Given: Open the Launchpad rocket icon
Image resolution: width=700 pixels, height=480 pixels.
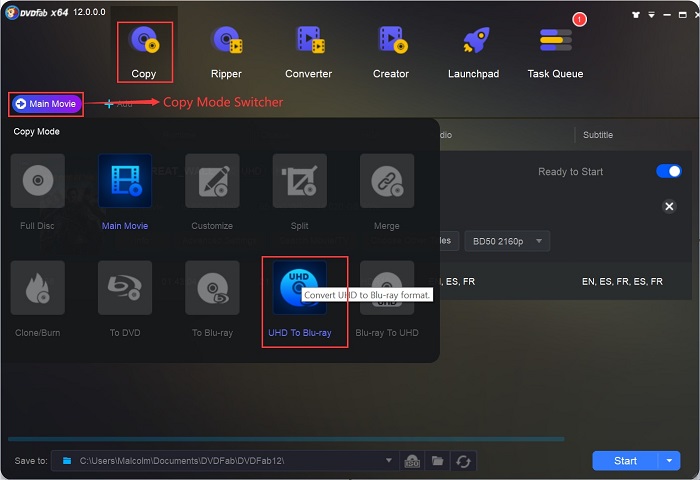Looking at the screenshot, I should click(476, 41).
